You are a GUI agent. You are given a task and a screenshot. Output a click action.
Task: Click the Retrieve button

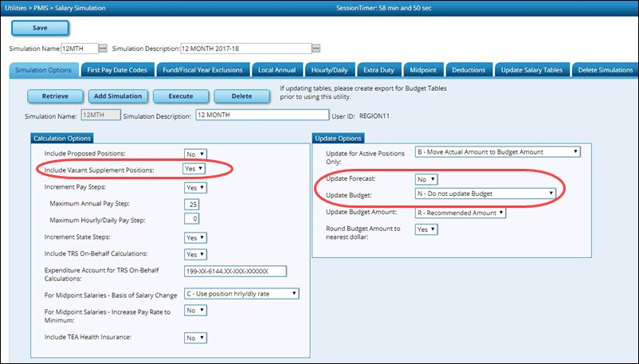pyautogui.click(x=55, y=96)
